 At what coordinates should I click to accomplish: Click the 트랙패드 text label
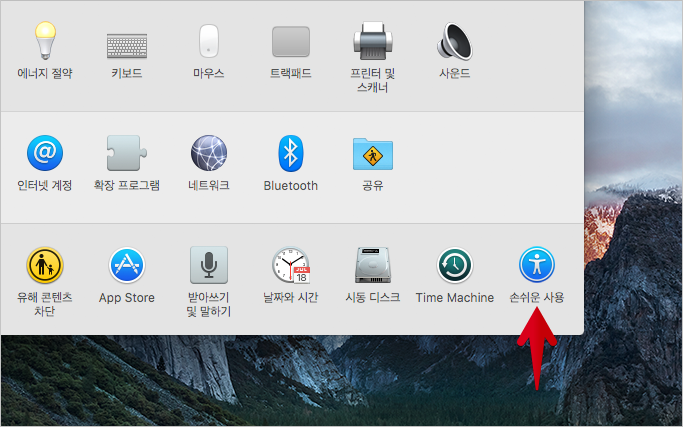click(x=291, y=73)
